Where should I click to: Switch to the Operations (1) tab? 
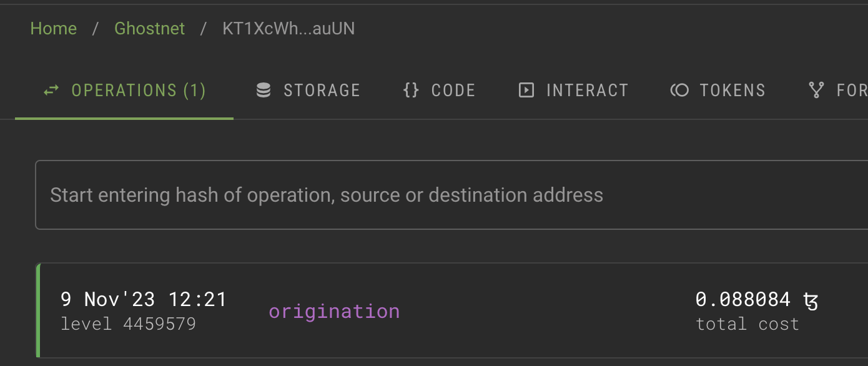click(x=139, y=91)
